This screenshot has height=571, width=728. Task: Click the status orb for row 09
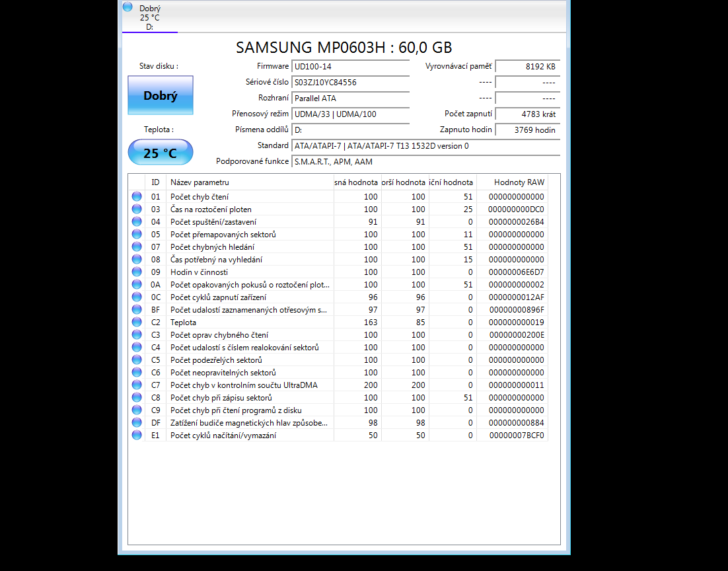tap(137, 272)
